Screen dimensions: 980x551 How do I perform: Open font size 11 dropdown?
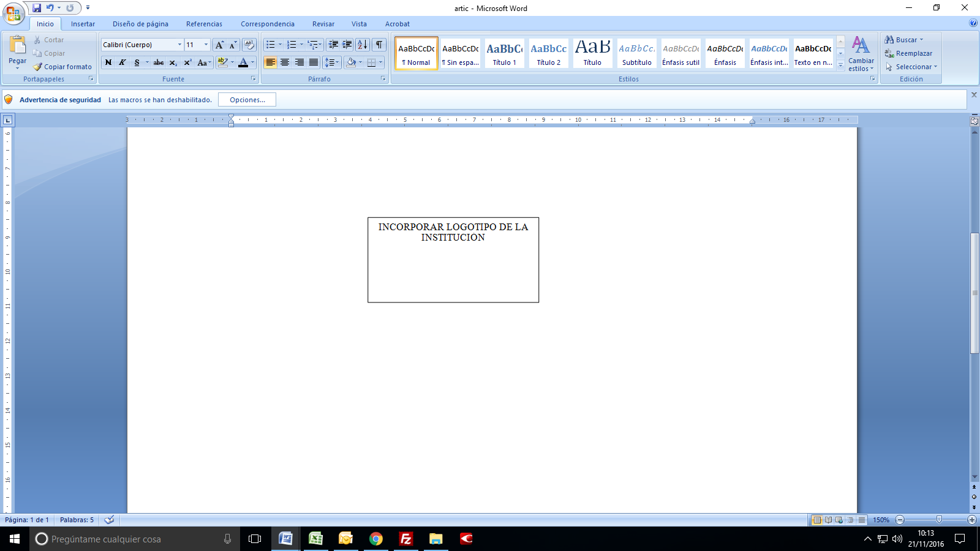pyautogui.click(x=206, y=45)
